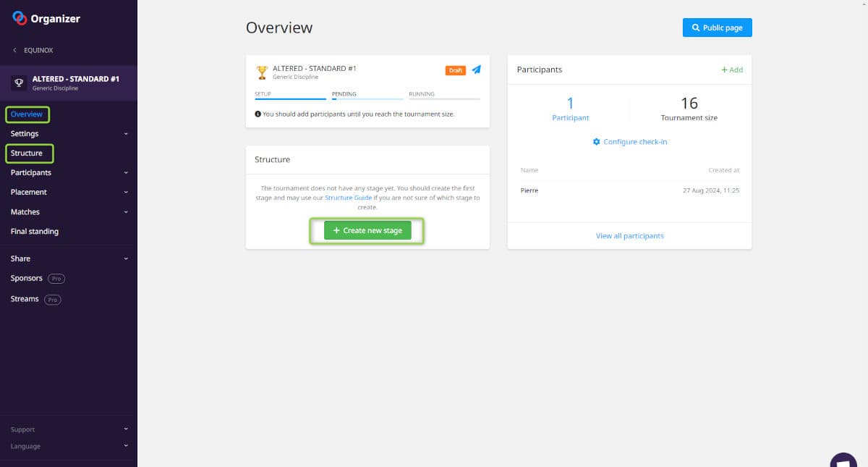Click View all participants link
This screenshot has height=467, width=868.
pyautogui.click(x=629, y=236)
